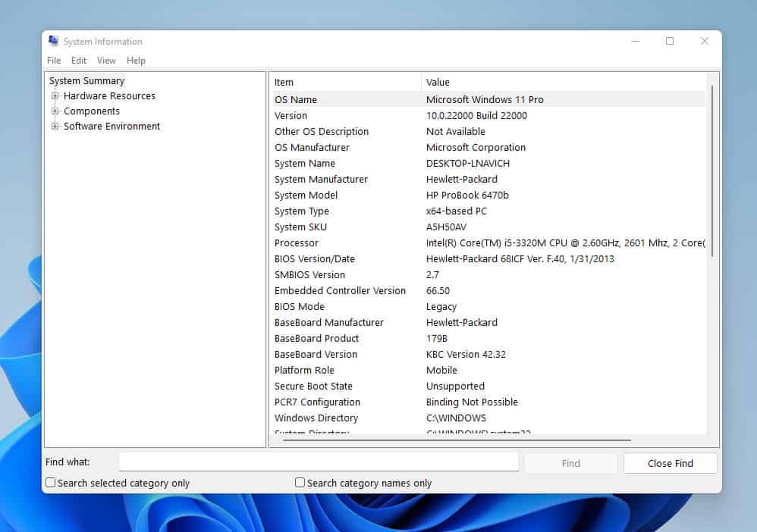This screenshot has width=757, height=532.
Task: Click the Find button
Action: click(570, 462)
